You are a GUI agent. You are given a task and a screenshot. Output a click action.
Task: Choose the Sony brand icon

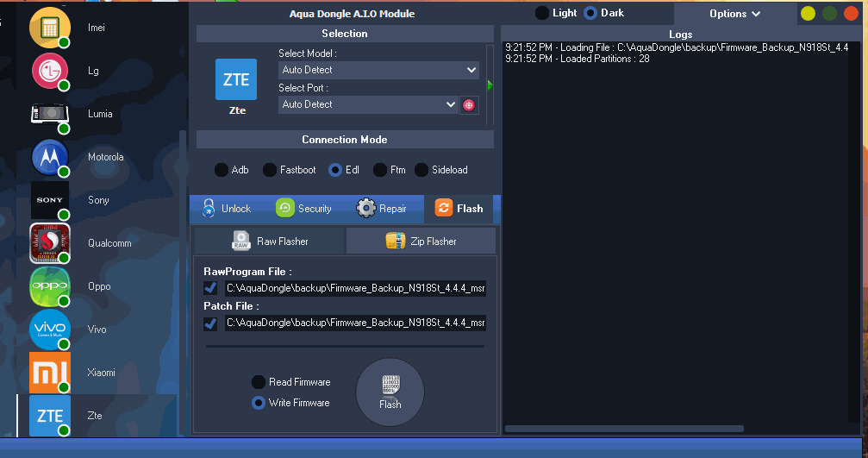click(x=50, y=200)
